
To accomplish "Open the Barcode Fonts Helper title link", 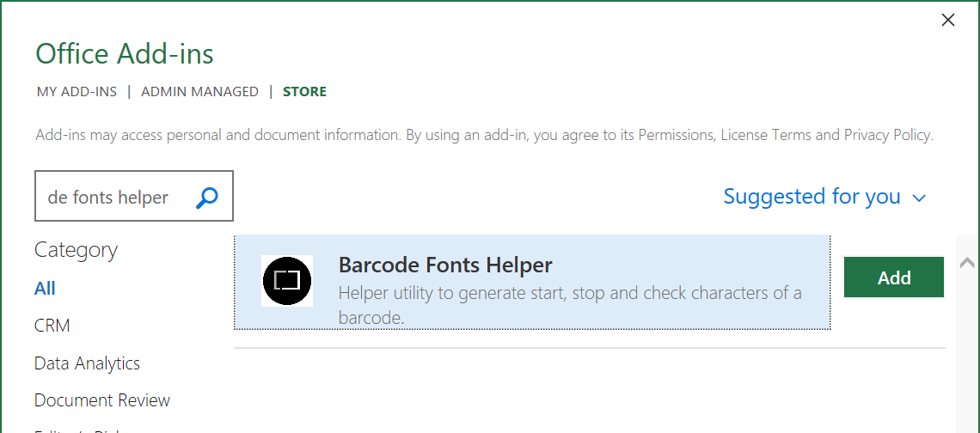I will tap(445, 265).
